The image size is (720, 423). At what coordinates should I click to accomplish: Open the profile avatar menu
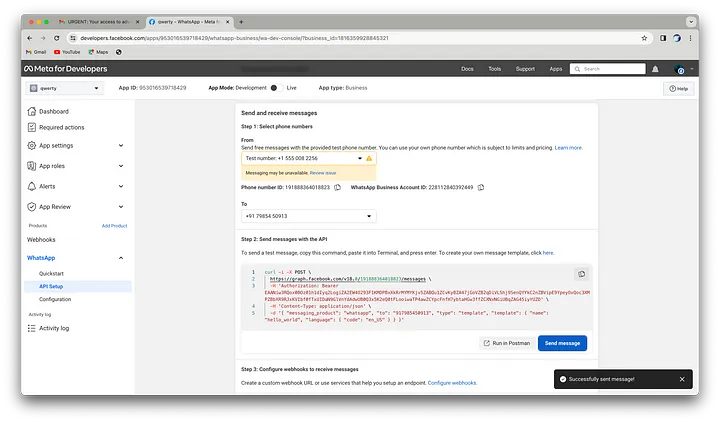(679, 69)
